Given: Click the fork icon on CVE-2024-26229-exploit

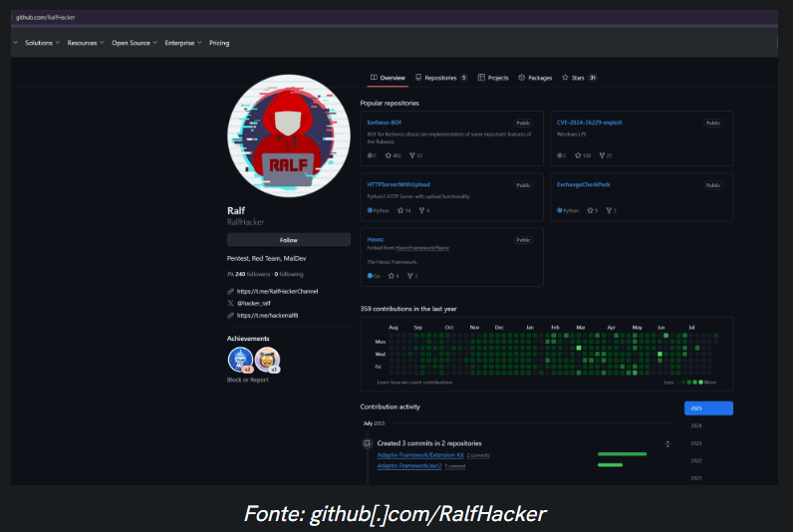Looking at the screenshot, I should coord(603,155).
